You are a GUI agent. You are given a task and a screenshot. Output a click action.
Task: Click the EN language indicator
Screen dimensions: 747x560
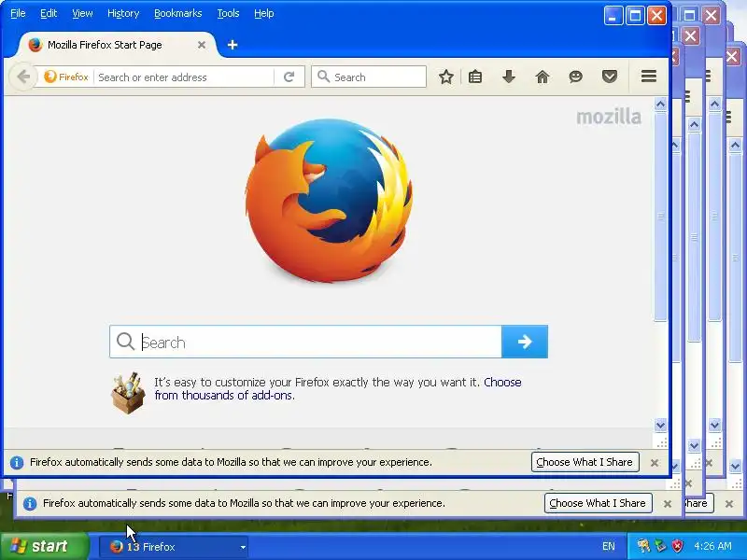(609, 546)
